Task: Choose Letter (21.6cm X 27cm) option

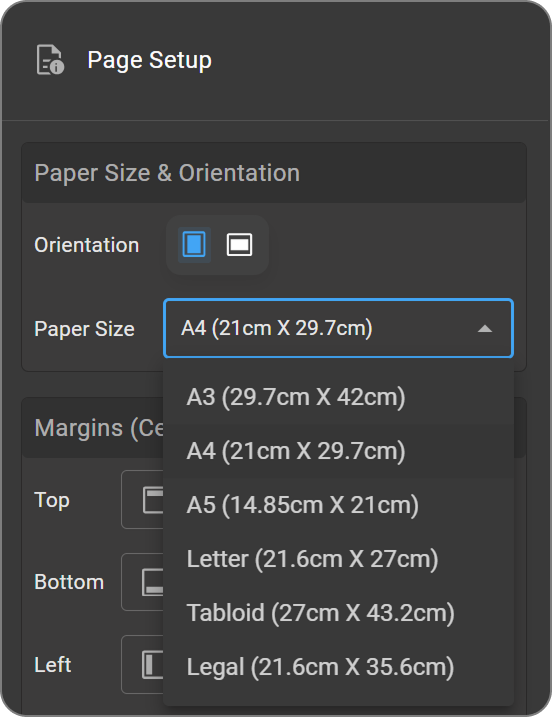Action: pyautogui.click(x=338, y=559)
